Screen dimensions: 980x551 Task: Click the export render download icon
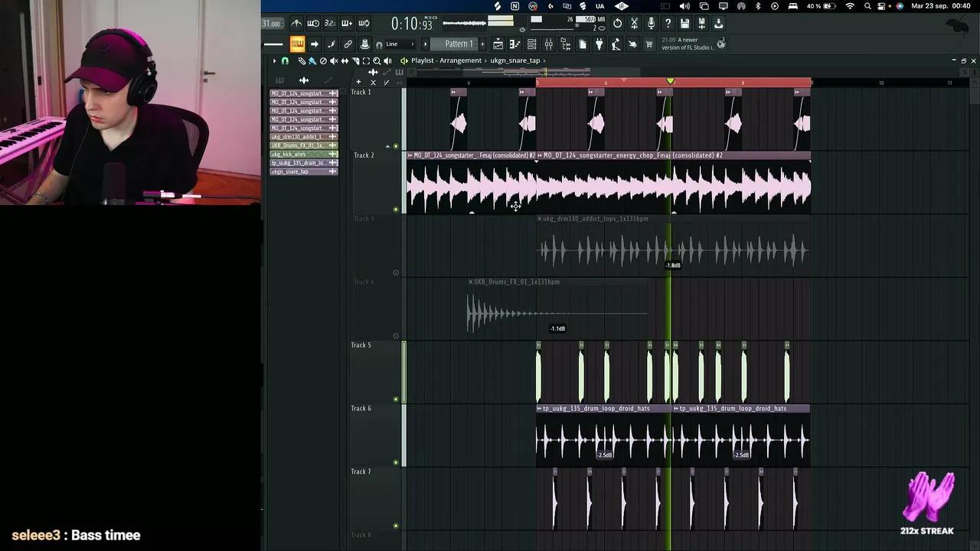(x=718, y=23)
